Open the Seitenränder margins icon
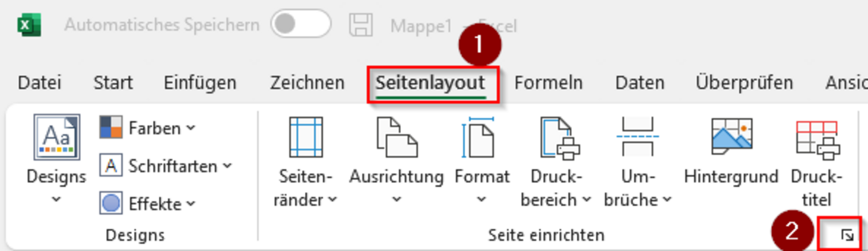Viewport: 868px width, 251px height. [x=306, y=137]
